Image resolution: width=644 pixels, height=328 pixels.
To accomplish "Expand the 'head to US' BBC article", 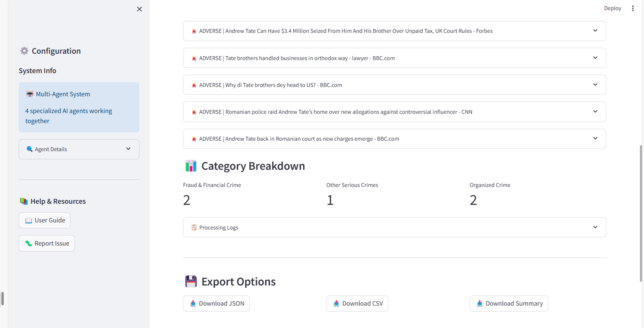I will tap(394, 85).
